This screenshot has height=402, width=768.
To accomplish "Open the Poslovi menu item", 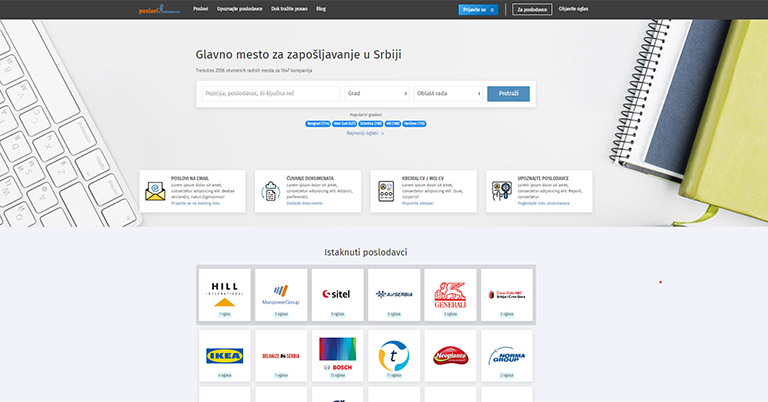I will click(x=200, y=9).
